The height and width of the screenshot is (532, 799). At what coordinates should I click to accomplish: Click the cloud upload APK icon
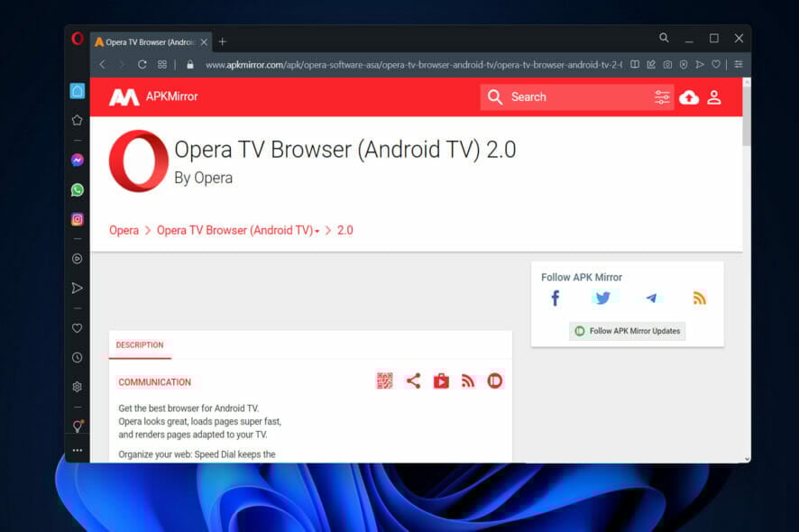click(689, 96)
